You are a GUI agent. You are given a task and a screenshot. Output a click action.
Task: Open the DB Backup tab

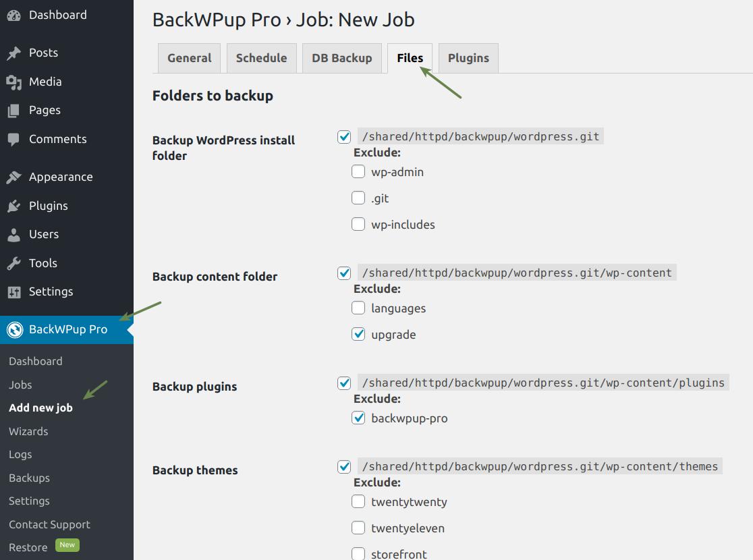342,58
